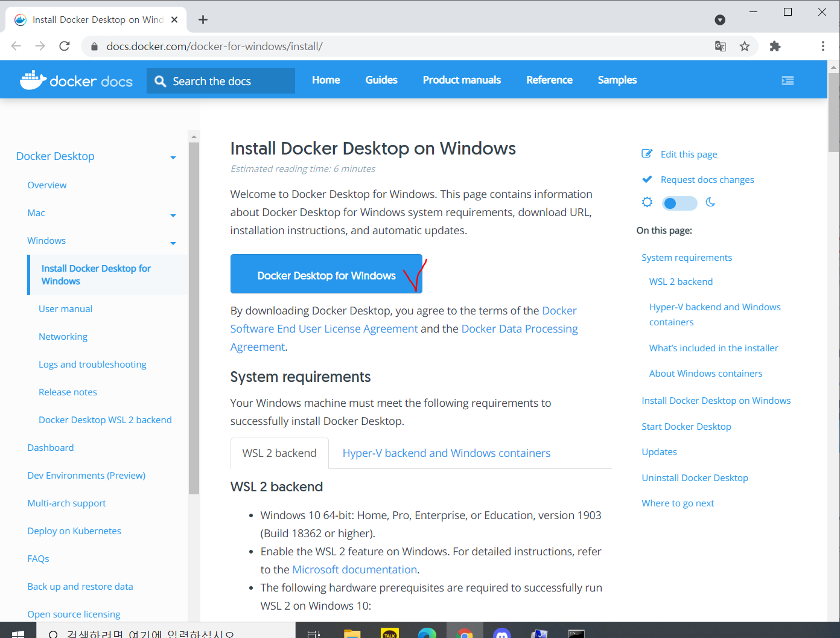
Task: Open Deploy on Kubernetes sidebar item
Action: click(74, 531)
